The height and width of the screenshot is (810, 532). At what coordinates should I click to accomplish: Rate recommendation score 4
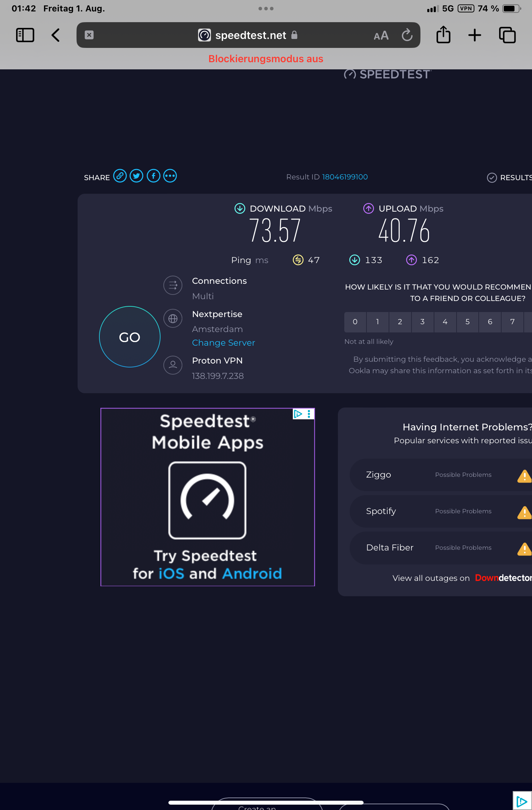click(x=445, y=322)
